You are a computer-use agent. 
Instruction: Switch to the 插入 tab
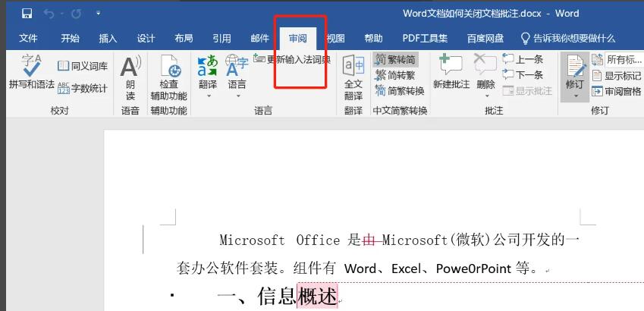pos(108,39)
